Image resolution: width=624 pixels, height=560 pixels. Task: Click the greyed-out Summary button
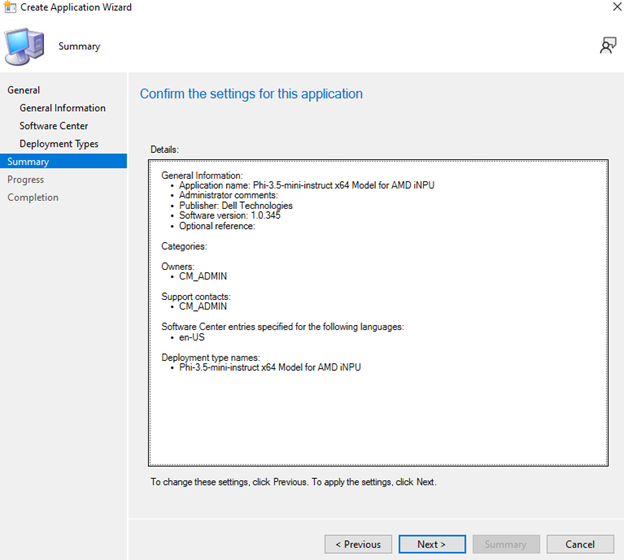[x=506, y=544]
